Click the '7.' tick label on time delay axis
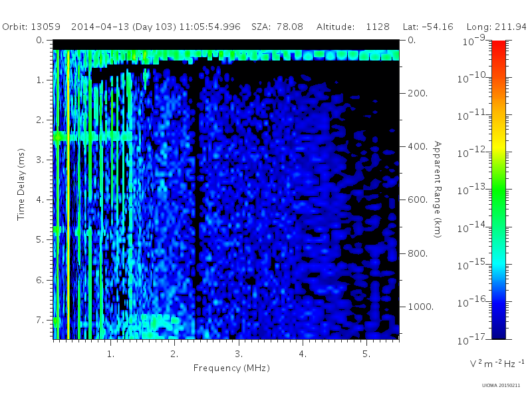This screenshot has height=399, width=532. point(40,320)
